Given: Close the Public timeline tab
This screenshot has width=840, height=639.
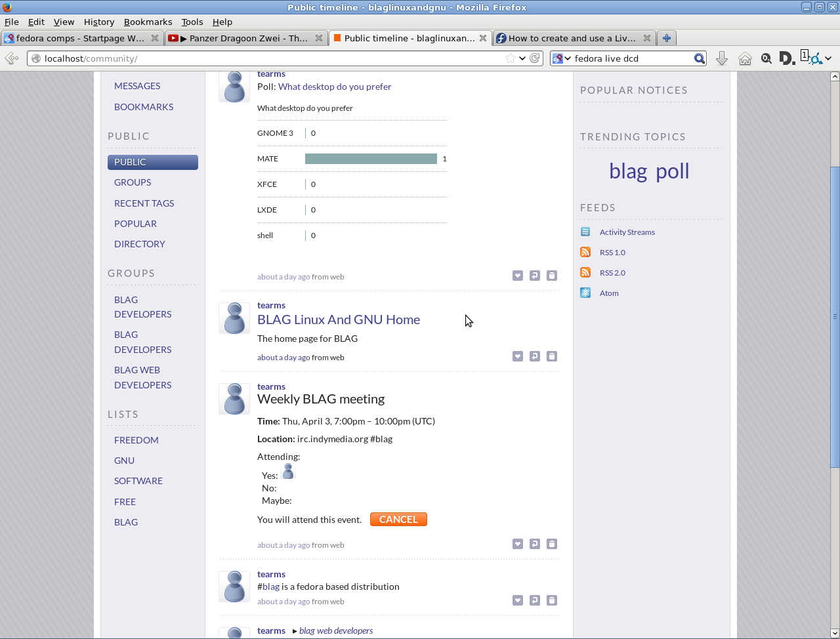Looking at the screenshot, I should (x=483, y=38).
